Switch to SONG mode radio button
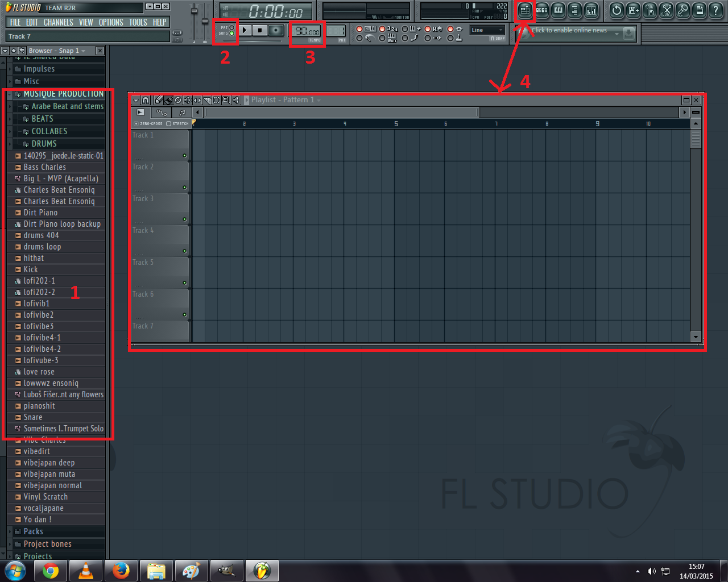728x582 pixels. coord(231,34)
